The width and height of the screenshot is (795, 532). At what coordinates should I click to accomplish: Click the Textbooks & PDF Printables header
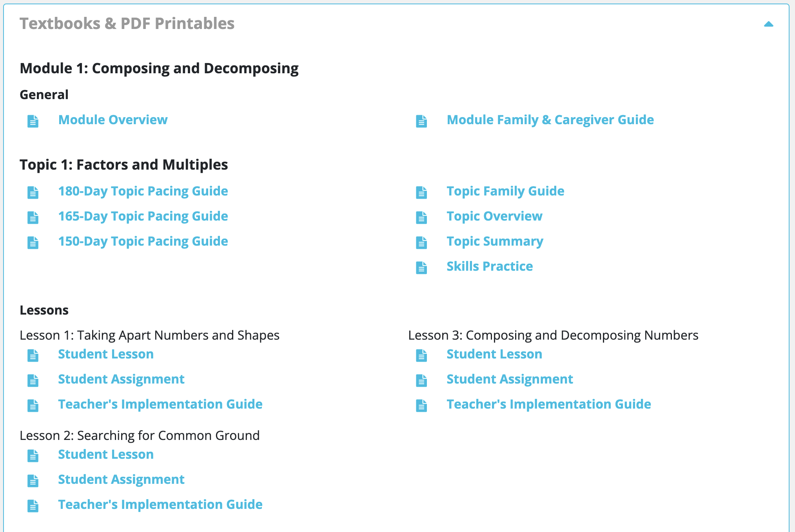click(127, 24)
